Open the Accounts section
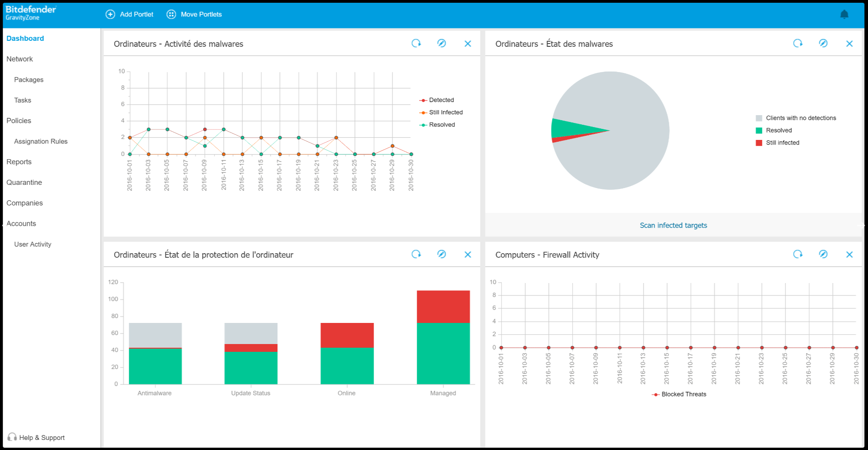Viewport: 868px width, 450px height. point(21,224)
